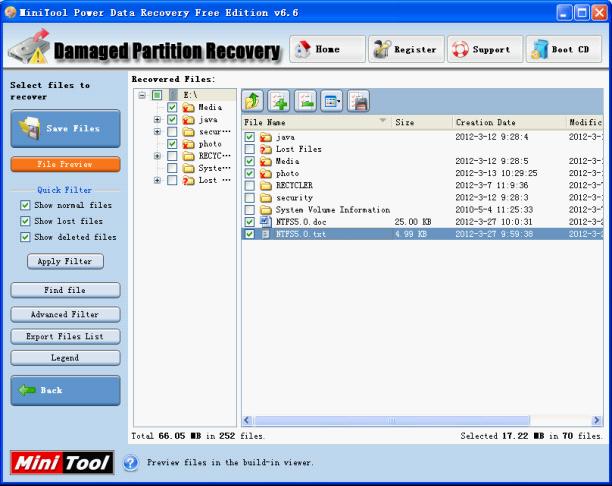Select the RECYC… item in the tree
Image resolution: width=612 pixels, height=486 pixels.
[215, 156]
